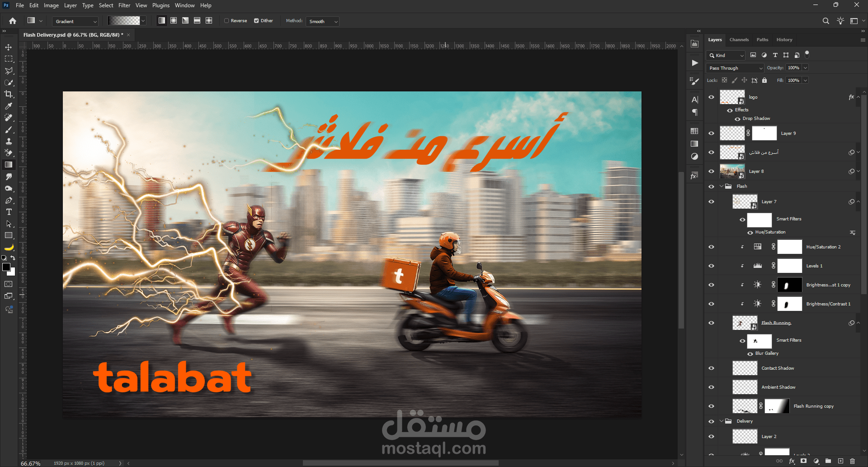Create a new group folder icon
Screen dimensions: 868x467
coord(828,461)
